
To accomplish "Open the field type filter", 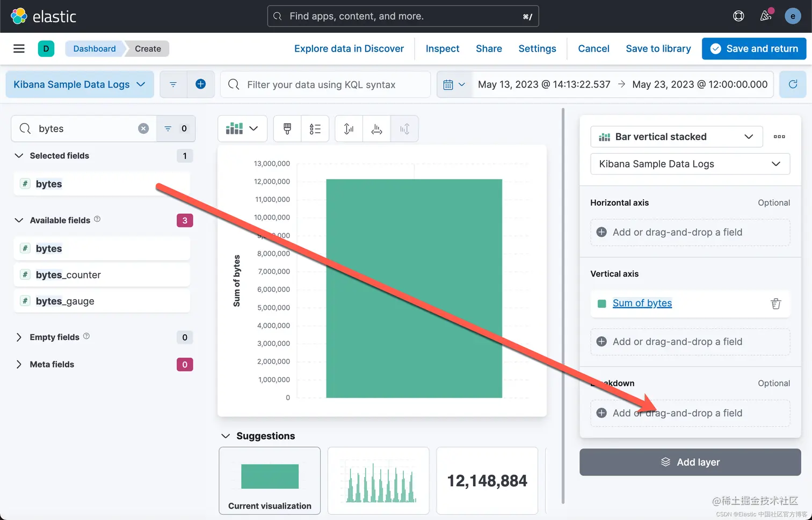I will point(176,128).
